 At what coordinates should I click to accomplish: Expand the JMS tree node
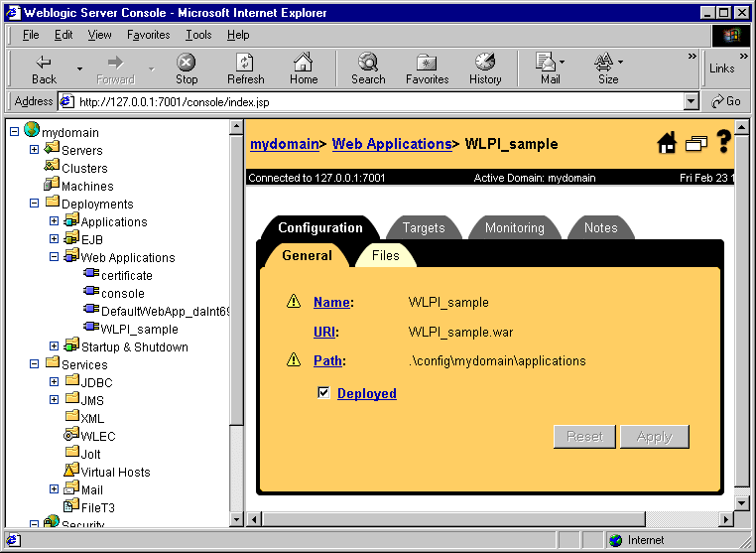pyautogui.click(x=54, y=399)
